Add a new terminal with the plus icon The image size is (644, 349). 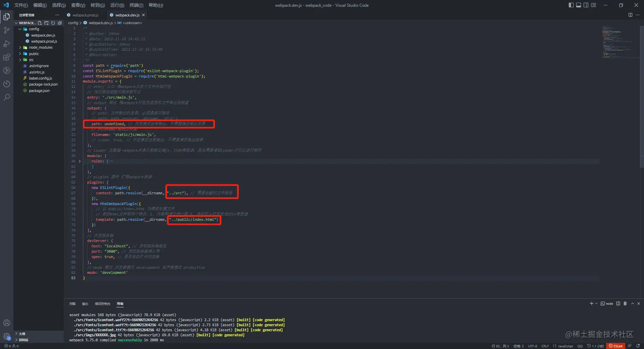[x=591, y=303]
